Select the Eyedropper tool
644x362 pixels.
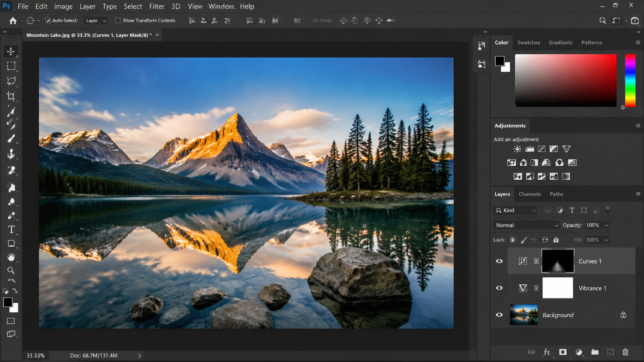[x=11, y=112]
